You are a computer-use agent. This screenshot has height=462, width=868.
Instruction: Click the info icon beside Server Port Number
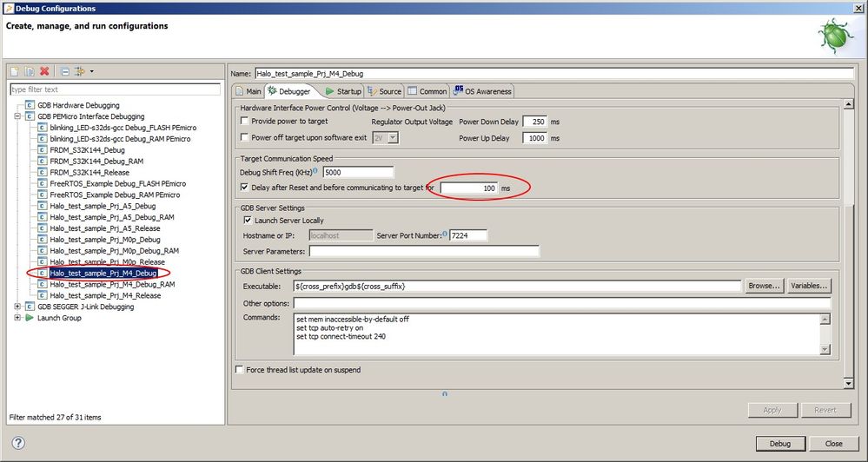445,234
